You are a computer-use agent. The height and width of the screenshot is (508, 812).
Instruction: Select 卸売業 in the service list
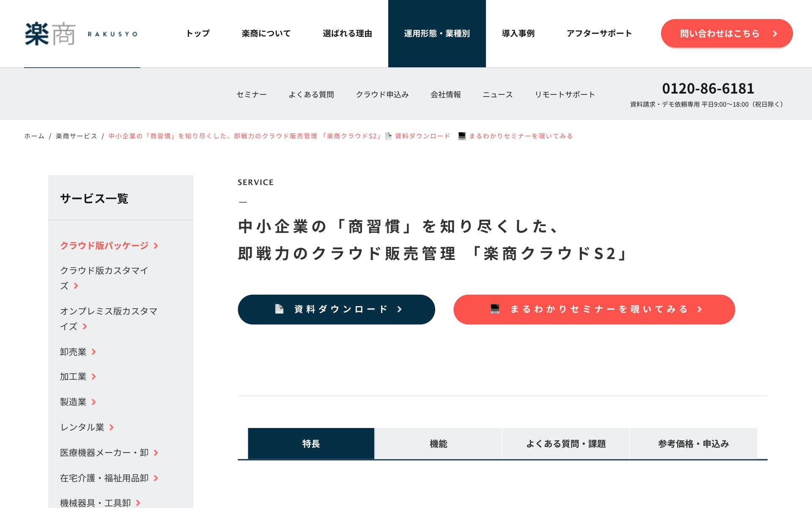(x=73, y=352)
